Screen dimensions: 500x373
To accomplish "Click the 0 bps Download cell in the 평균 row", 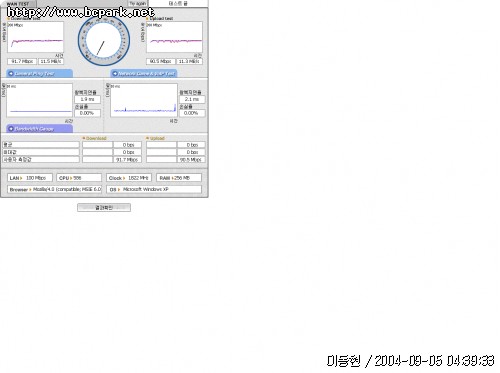I will [127, 145].
